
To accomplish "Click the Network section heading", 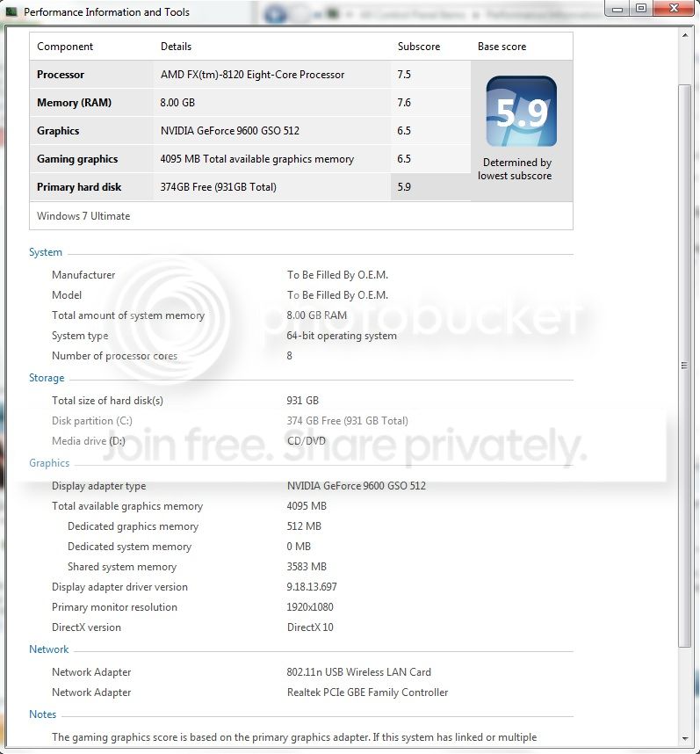I will (x=48, y=649).
